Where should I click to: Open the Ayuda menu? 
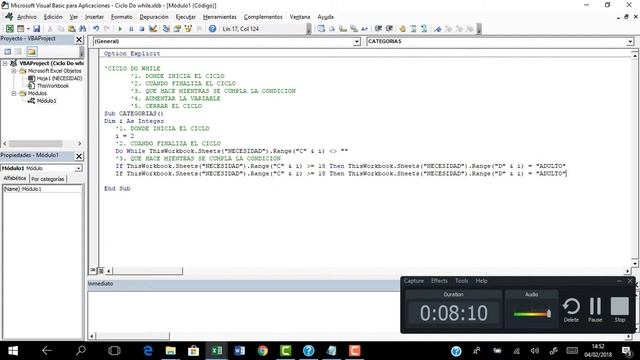[325, 17]
